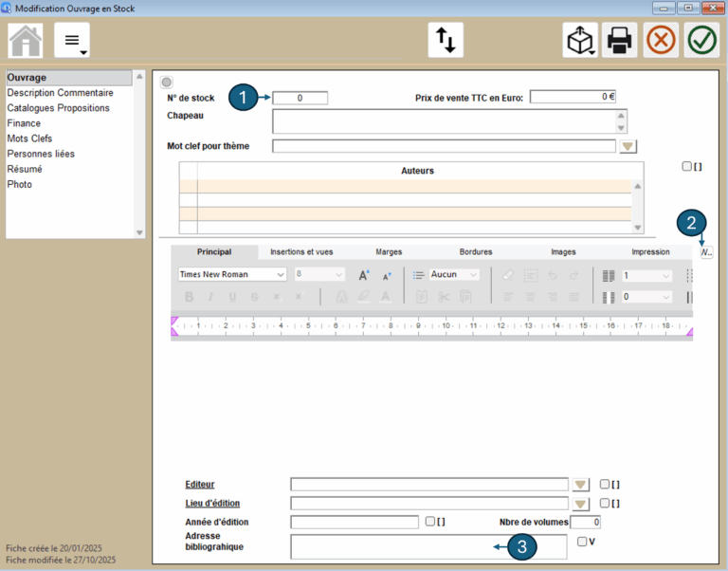Image resolution: width=728 pixels, height=571 pixels.
Task: Click the Lieu d'édition label link
Action: (x=212, y=503)
